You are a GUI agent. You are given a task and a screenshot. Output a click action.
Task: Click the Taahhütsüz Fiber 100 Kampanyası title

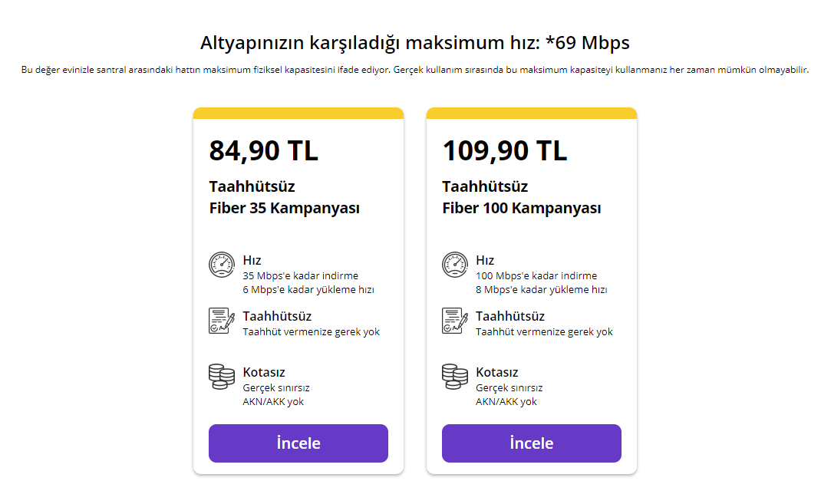521,197
